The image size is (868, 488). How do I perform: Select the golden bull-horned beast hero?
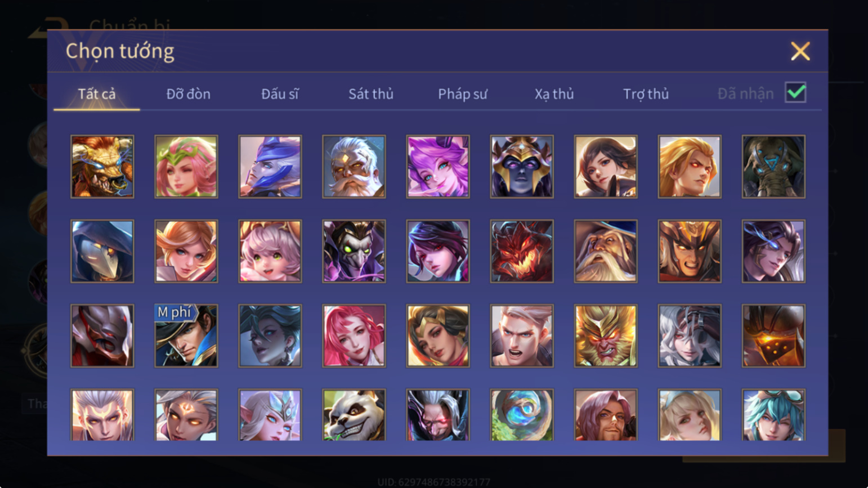(x=102, y=167)
